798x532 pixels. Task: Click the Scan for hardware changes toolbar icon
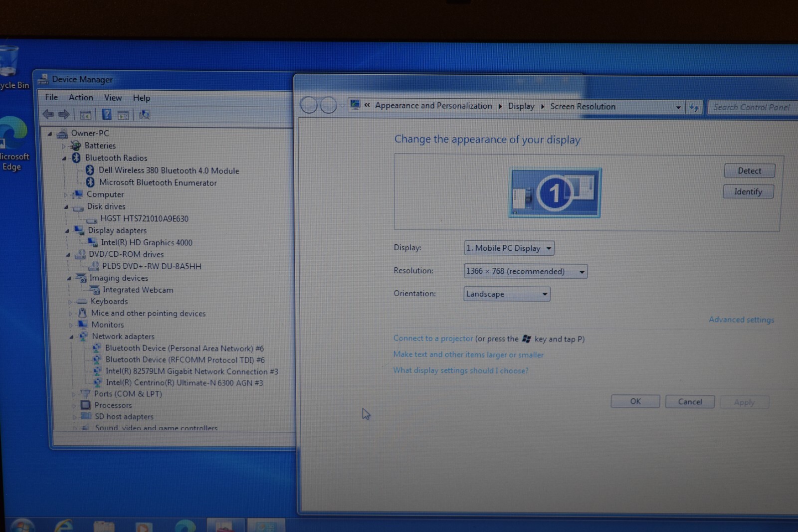pyautogui.click(x=144, y=115)
